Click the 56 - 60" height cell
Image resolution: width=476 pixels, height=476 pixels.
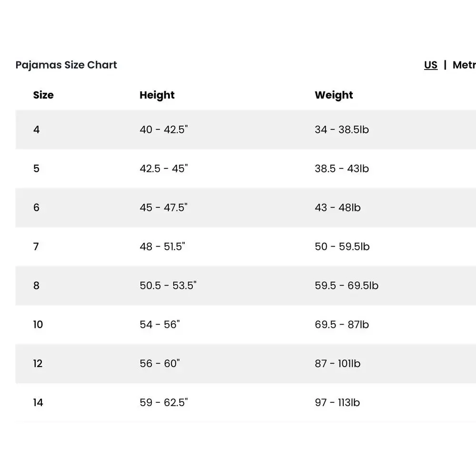pos(159,364)
